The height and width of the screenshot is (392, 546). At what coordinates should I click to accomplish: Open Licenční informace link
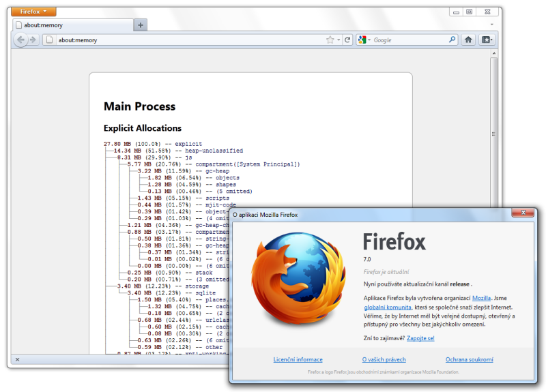(298, 359)
